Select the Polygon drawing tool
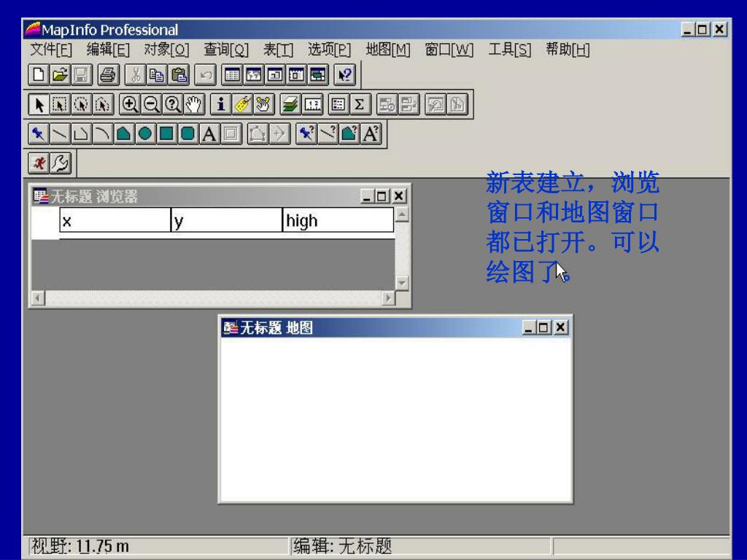The image size is (747, 560). pyautogui.click(x=124, y=134)
